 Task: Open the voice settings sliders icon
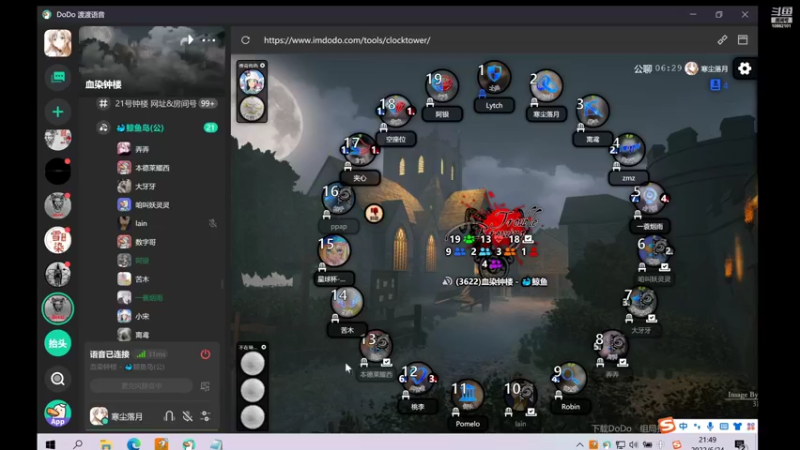coord(206,416)
